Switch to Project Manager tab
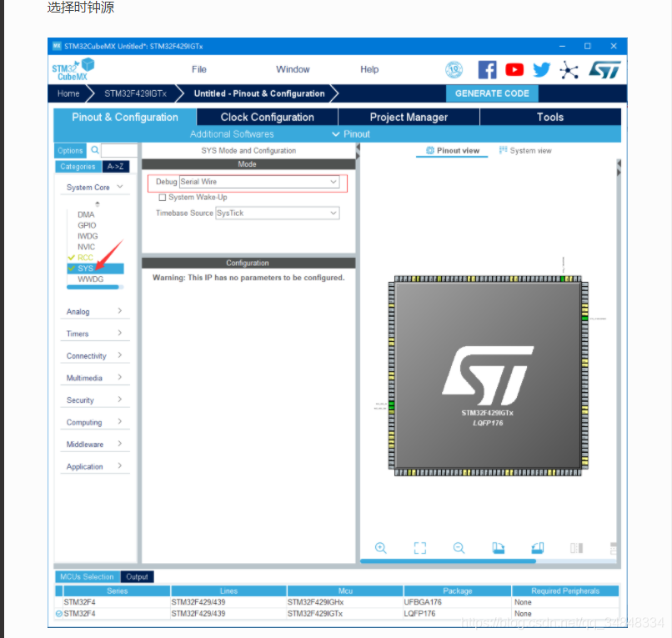 (409, 117)
